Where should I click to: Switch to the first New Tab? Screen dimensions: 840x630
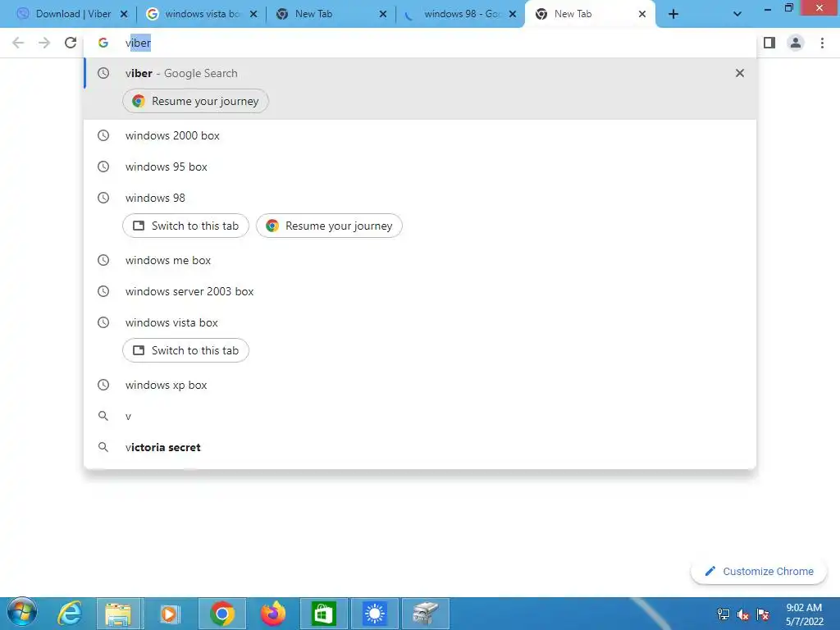pos(332,14)
